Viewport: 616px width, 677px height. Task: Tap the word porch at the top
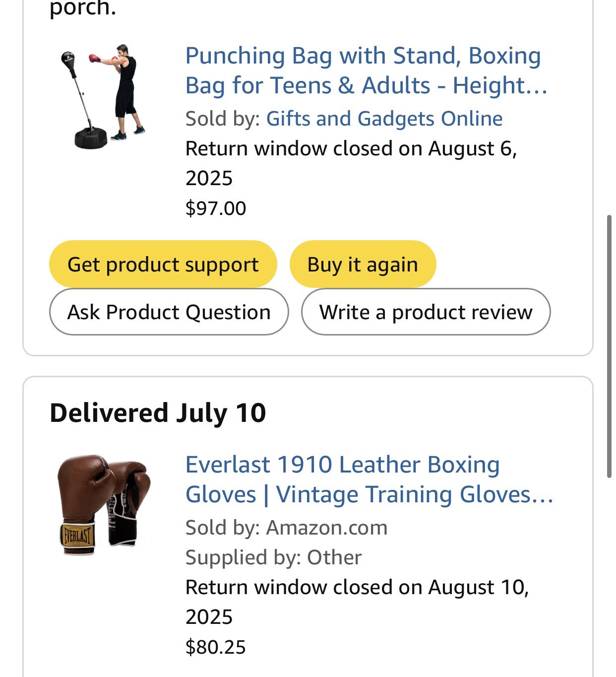82,9
